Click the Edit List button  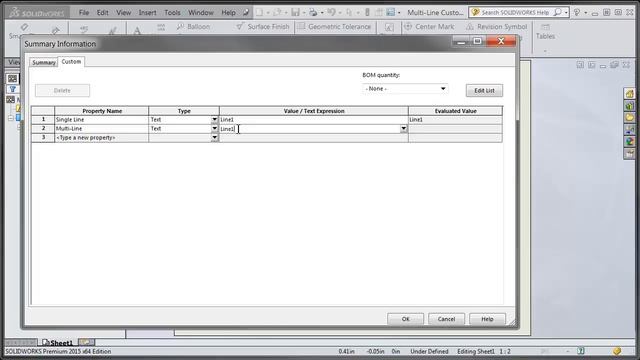point(484,91)
